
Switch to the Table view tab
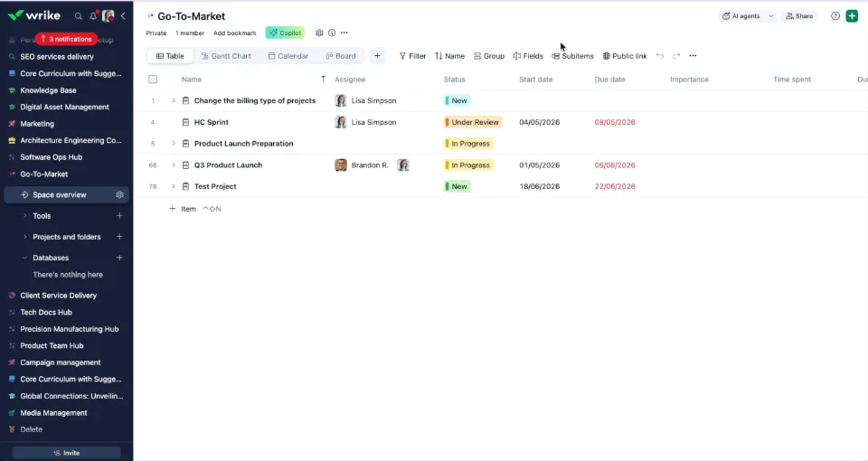pos(170,56)
